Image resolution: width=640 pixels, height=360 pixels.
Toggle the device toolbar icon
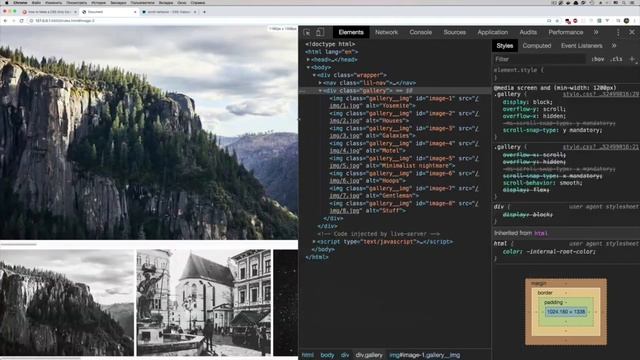pyautogui.click(x=320, y=32)
